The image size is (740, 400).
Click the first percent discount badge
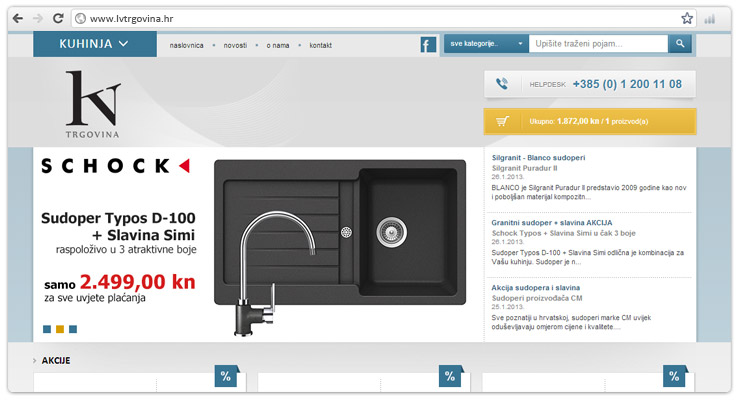pos(226,376)
